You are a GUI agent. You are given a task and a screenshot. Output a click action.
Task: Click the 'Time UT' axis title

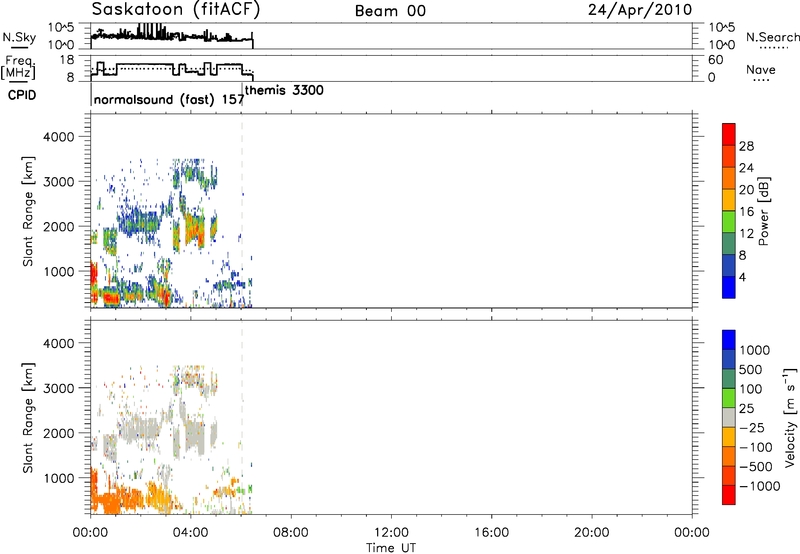(391, 548)
